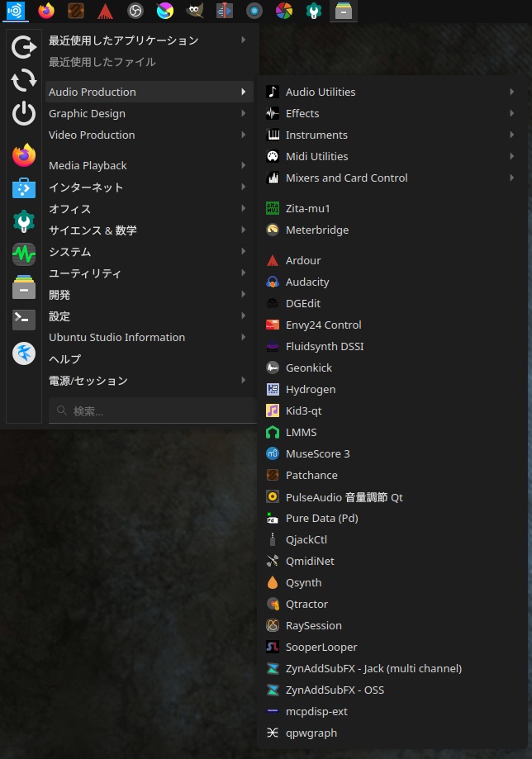
Task: Launch ZynAddSubFX - OSS entry
Action: coord(392,690)
